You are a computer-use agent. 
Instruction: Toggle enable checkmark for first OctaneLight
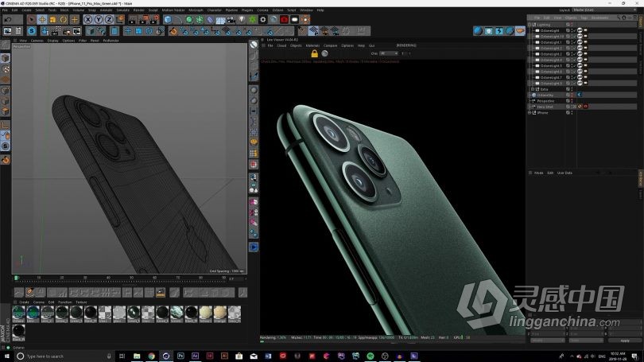coord(575,31)
